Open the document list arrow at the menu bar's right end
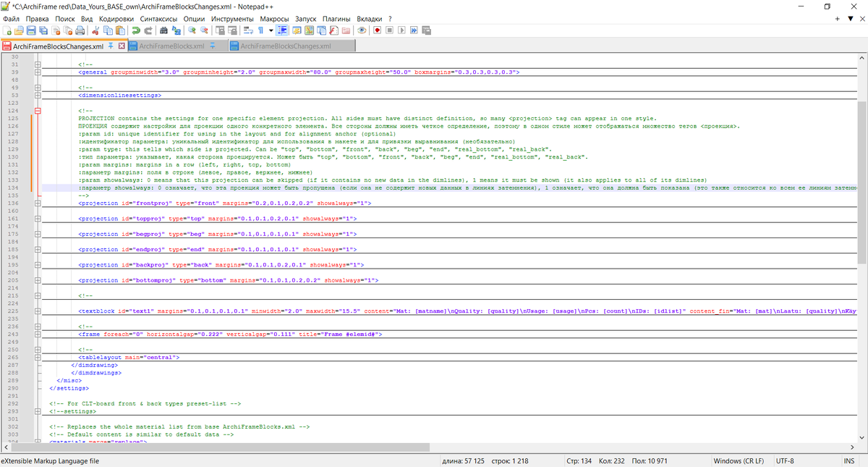The width and height of the screenshot is (868, 467). click(x=850, y=18)
